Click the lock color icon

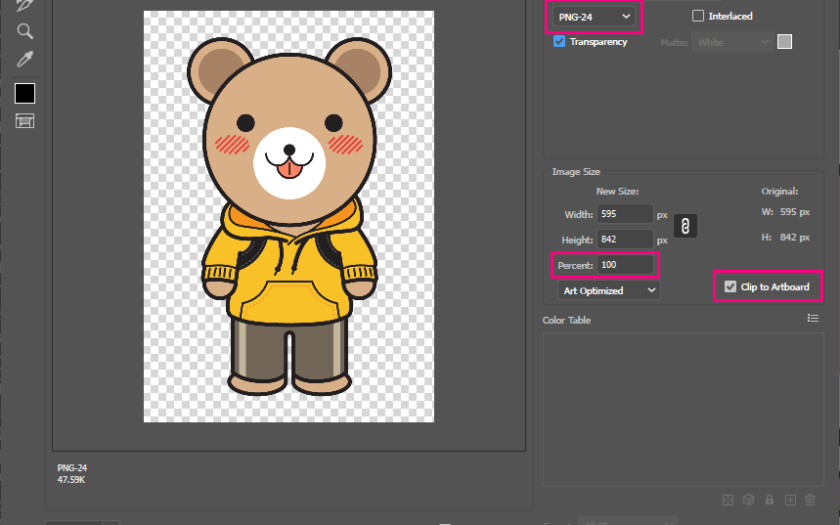point(769,499)
